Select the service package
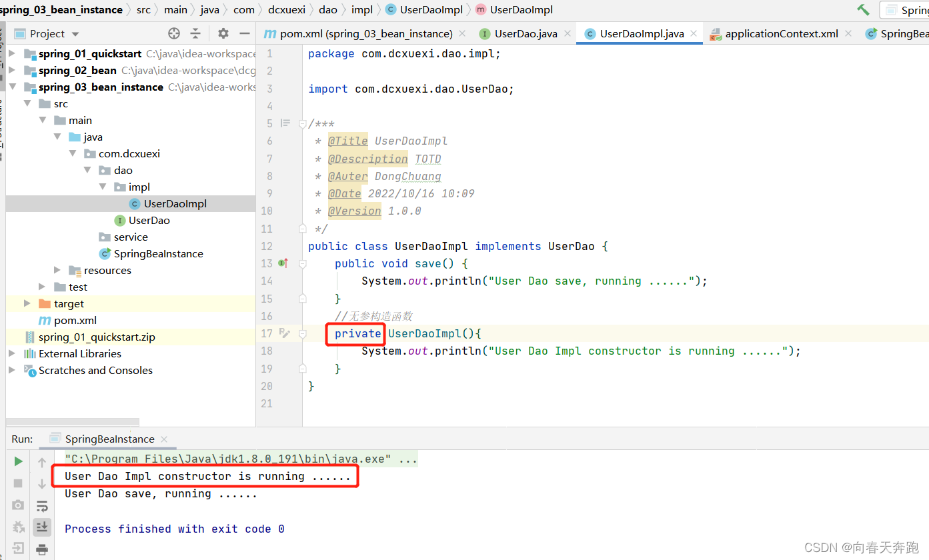The height and width of the screenshot is (560, 929). [x=123, y=237]
